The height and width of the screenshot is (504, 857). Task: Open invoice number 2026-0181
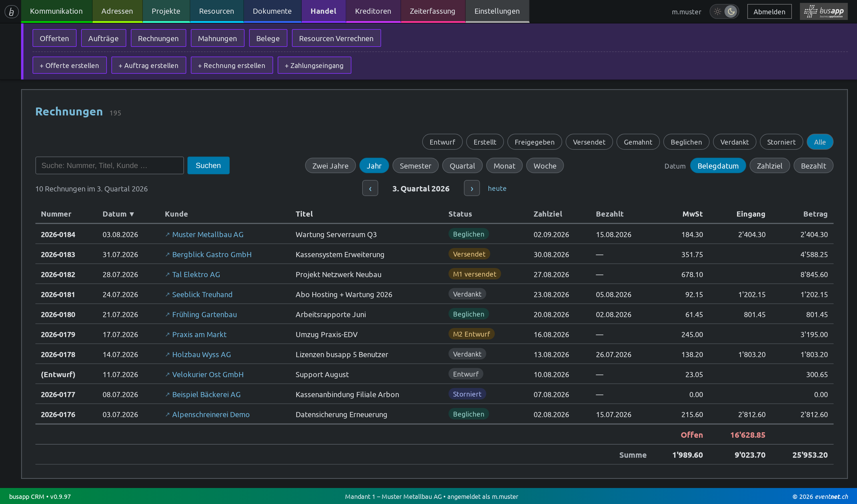coord(58,295)
